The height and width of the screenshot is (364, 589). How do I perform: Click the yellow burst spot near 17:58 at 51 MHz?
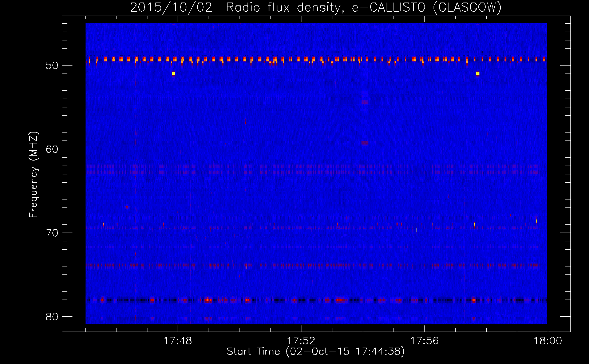pos(478,74)
